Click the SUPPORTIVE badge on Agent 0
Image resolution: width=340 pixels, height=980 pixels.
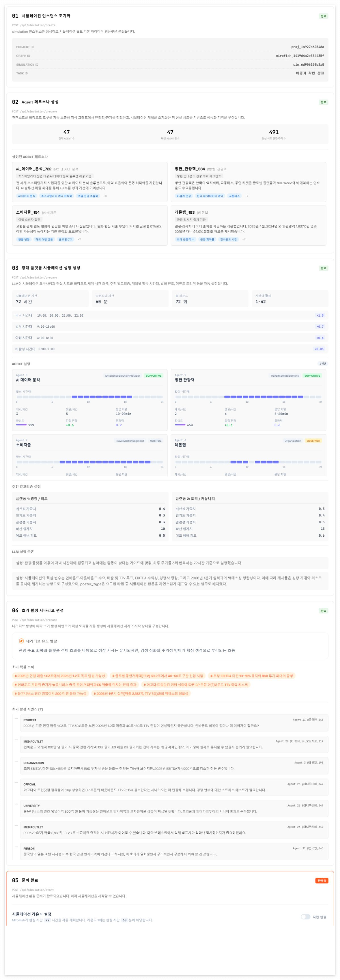point(154,375)
